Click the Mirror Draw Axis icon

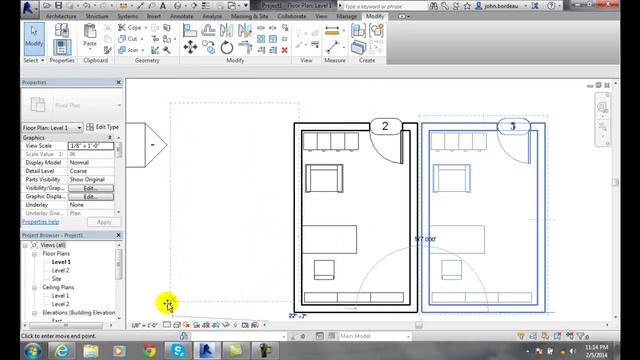point(245,31)
